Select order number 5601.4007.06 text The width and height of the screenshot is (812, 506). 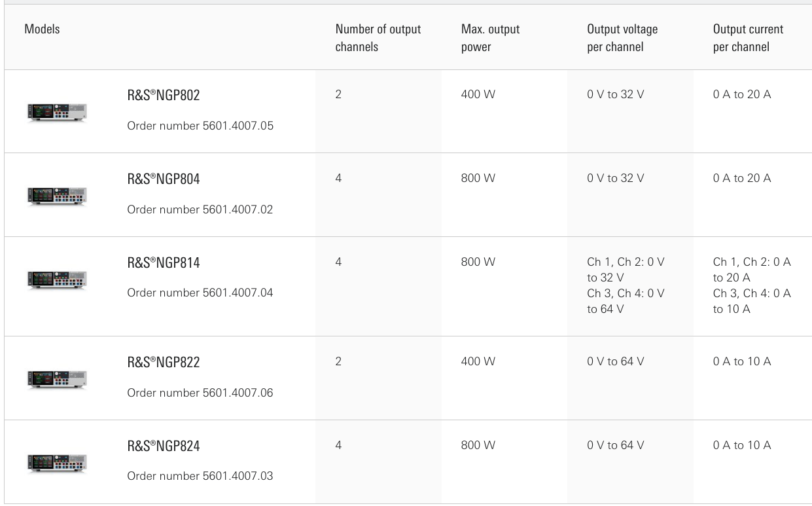click(x=200, y=393)
